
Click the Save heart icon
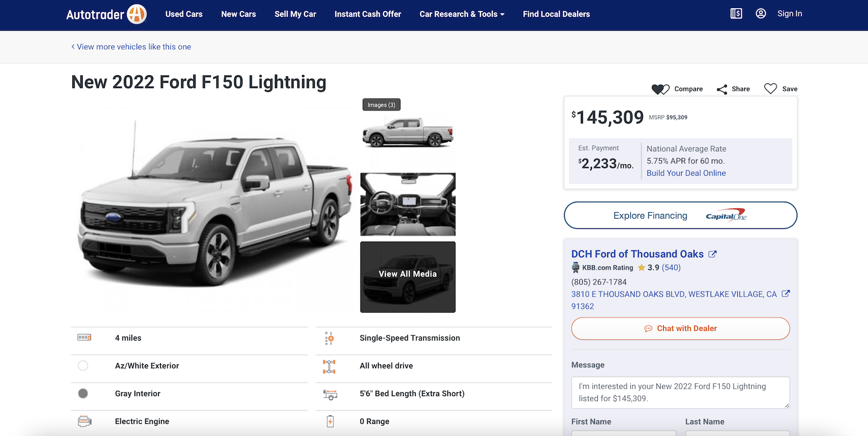click(770, 88)
